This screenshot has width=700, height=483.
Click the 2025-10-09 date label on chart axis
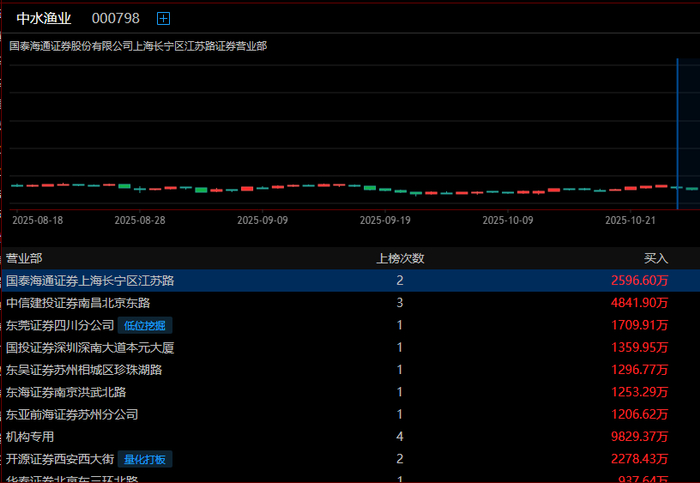click(508, 220)
